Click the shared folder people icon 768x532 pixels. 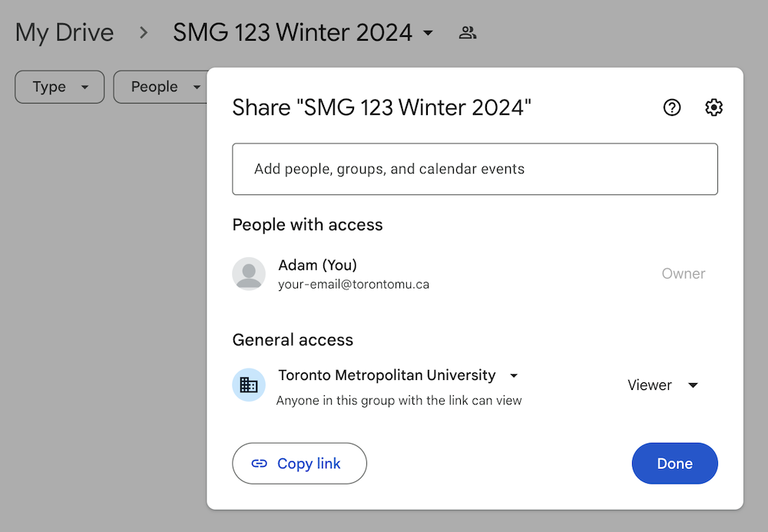(467, 33)
